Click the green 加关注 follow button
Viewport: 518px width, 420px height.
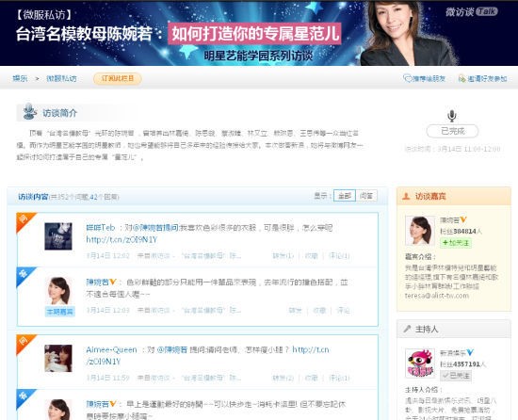[x=456, y=243]
